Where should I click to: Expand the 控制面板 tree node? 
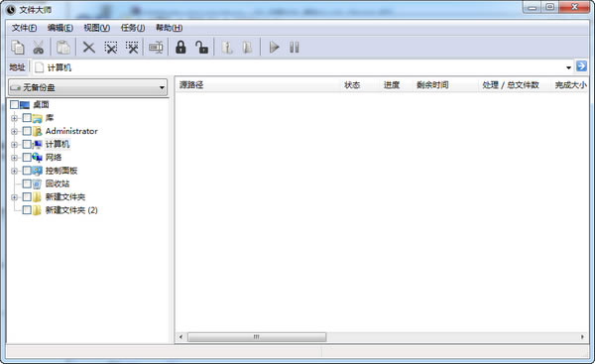click(x=15, y=171)
